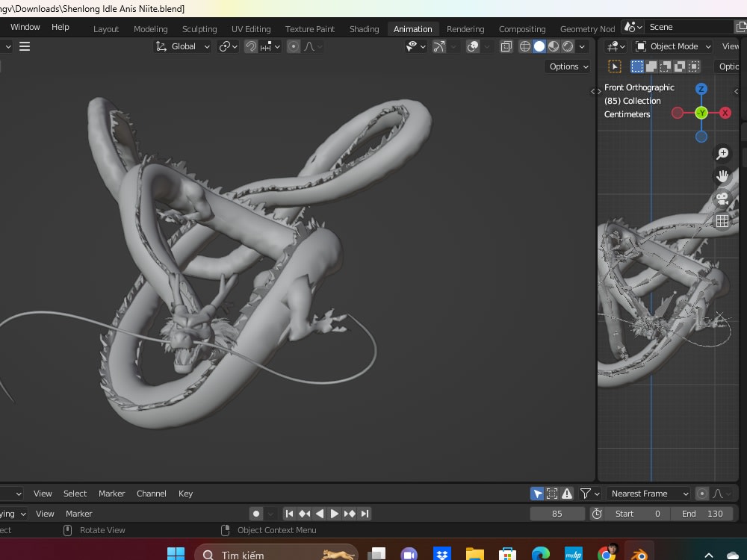Open the Channel menu
747x560 pixels.
(x=152, y=494)
